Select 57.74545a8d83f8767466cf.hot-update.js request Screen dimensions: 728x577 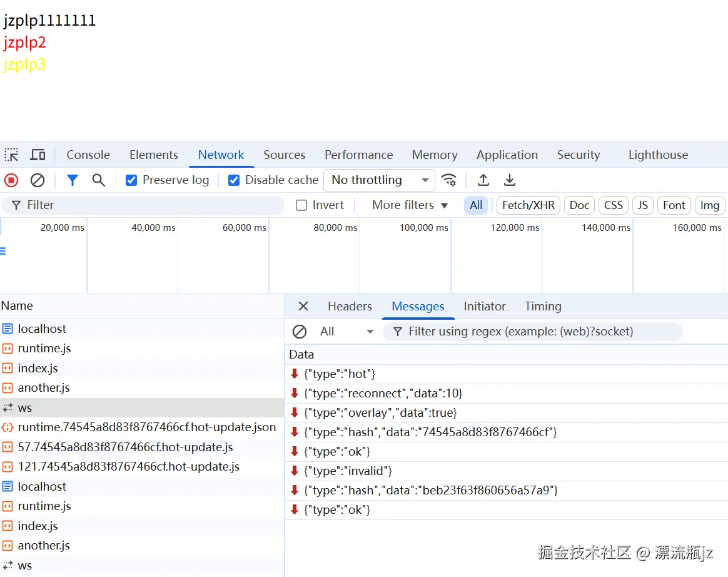(141, 447)
